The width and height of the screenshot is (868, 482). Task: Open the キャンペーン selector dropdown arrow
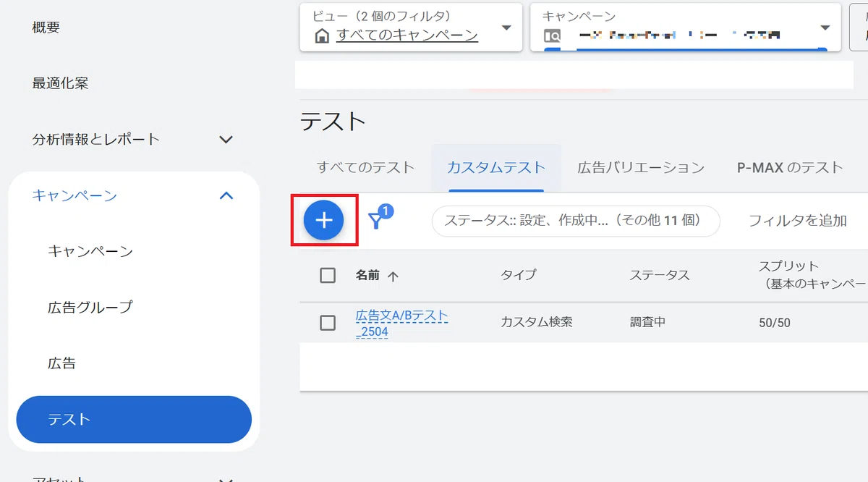point(825,28)
